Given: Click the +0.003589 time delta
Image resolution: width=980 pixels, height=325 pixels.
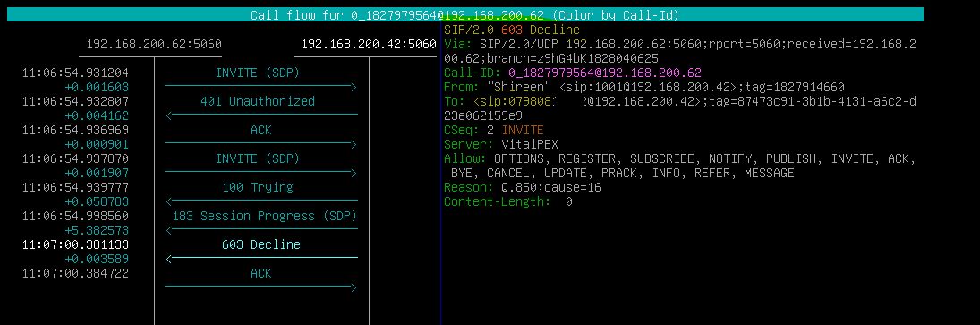Looking at the screenshot, I should tap(97, 260).
